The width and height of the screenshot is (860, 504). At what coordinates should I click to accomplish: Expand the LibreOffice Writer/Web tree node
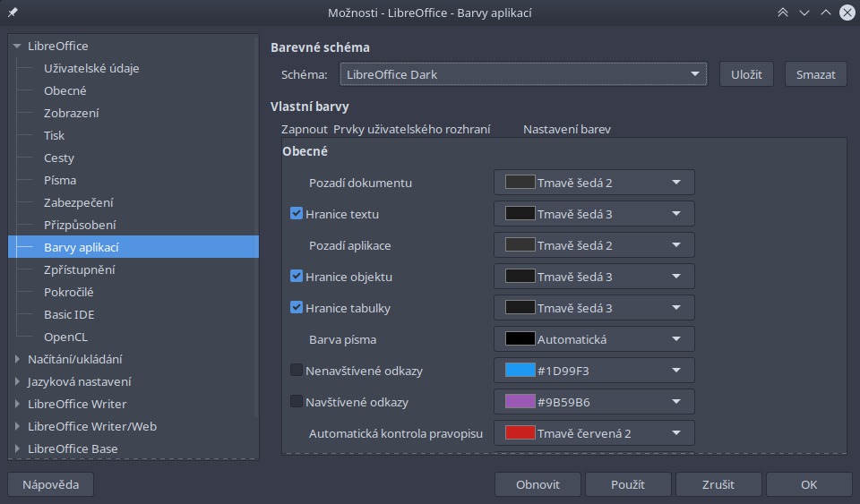[x=17, y=426]
